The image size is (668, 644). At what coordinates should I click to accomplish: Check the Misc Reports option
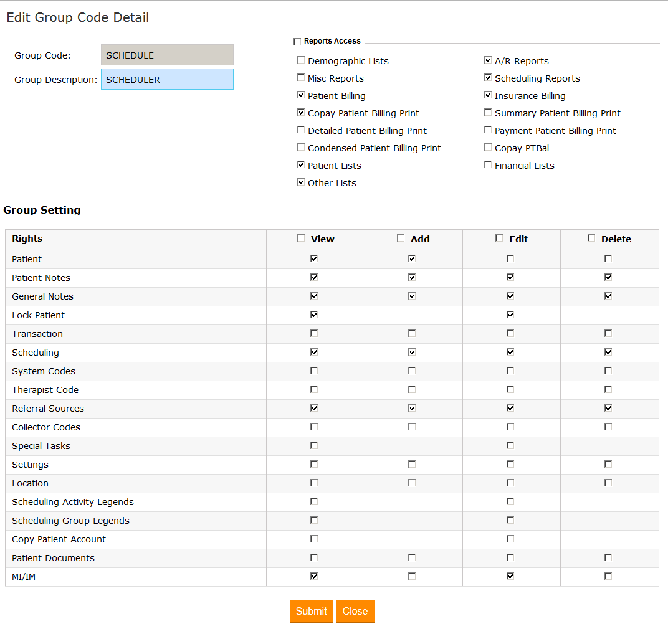coord(302,78)
